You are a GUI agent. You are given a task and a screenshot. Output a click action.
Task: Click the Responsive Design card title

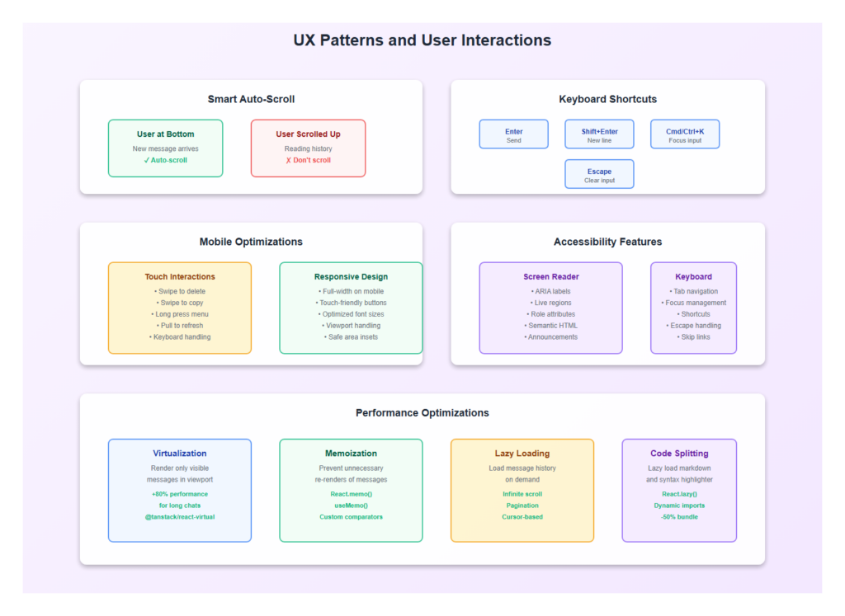(351, 277)
